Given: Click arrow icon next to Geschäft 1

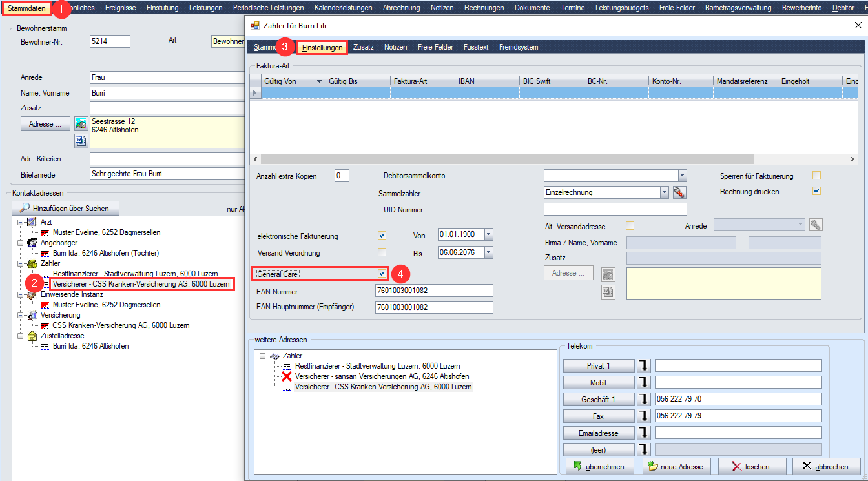Looking at the screenshot, I should pyautogui.click(x=644, y=400).
